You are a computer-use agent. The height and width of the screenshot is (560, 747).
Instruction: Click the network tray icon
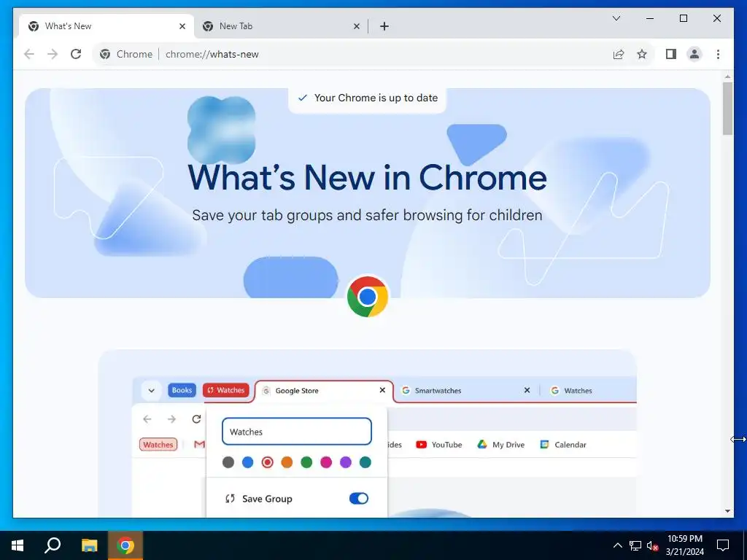pos(635,545)
